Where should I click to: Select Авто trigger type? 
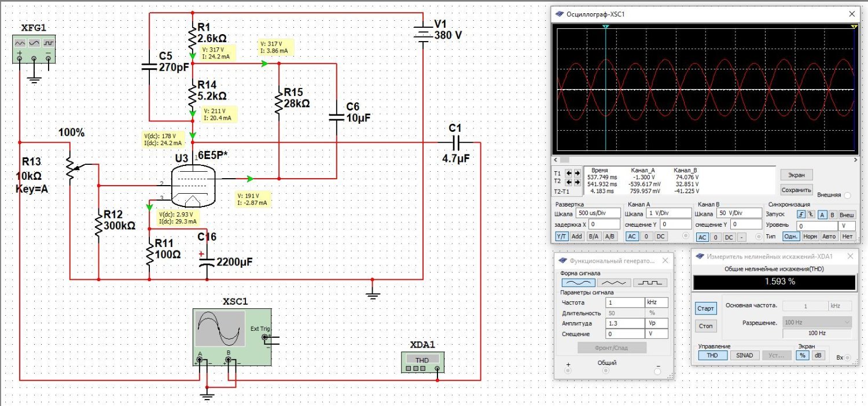(x=830, y=237)
